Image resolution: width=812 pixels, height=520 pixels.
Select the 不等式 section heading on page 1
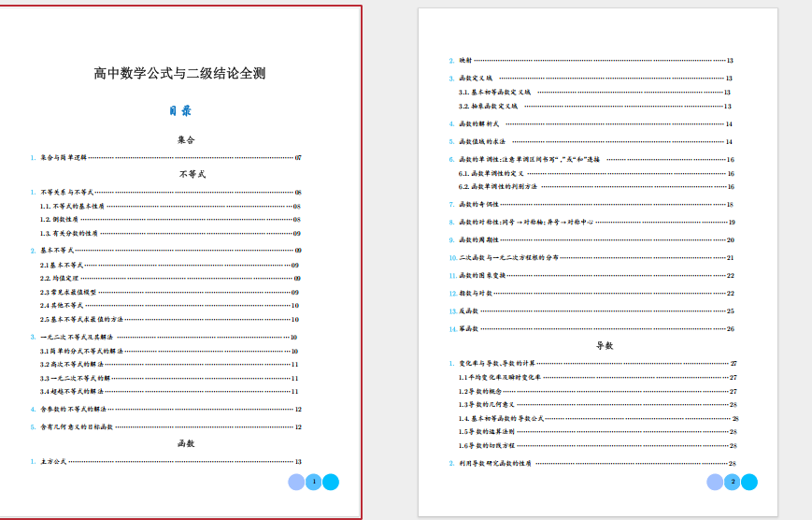coord(192,174)
